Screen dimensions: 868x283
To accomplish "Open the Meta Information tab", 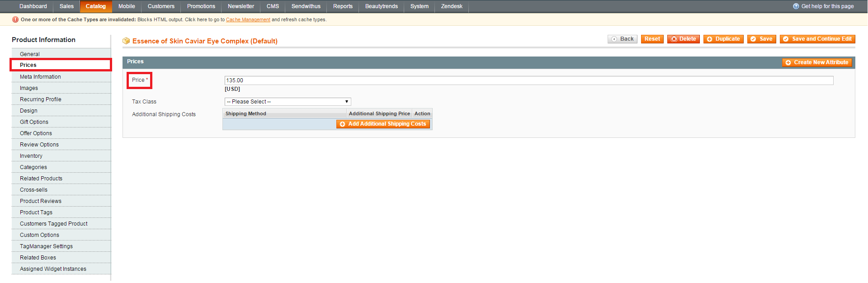I will pos(61,77).
